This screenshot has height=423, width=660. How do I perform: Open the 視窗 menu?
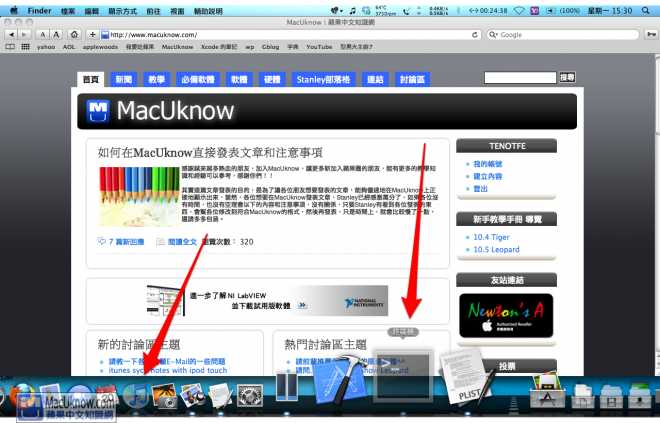(x=177, y=11)
